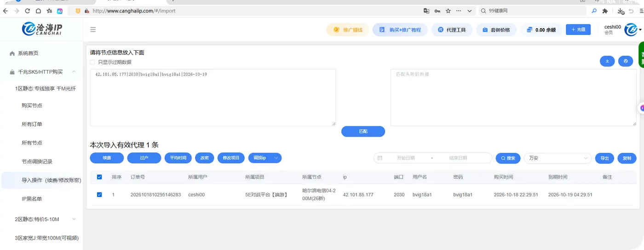The height and width of the screenshot is (250, 644).
Task: Open the 代理工具 button
Action: coord(452,29)
